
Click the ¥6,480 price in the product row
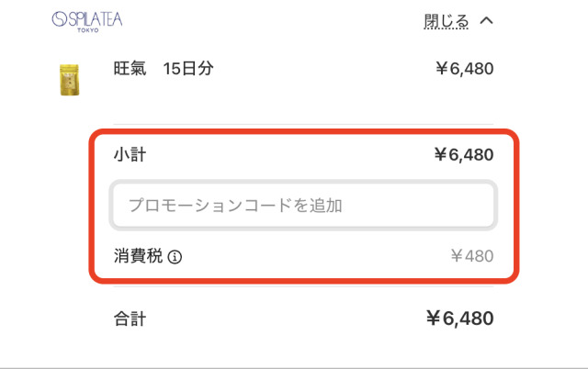pos(464,69)
